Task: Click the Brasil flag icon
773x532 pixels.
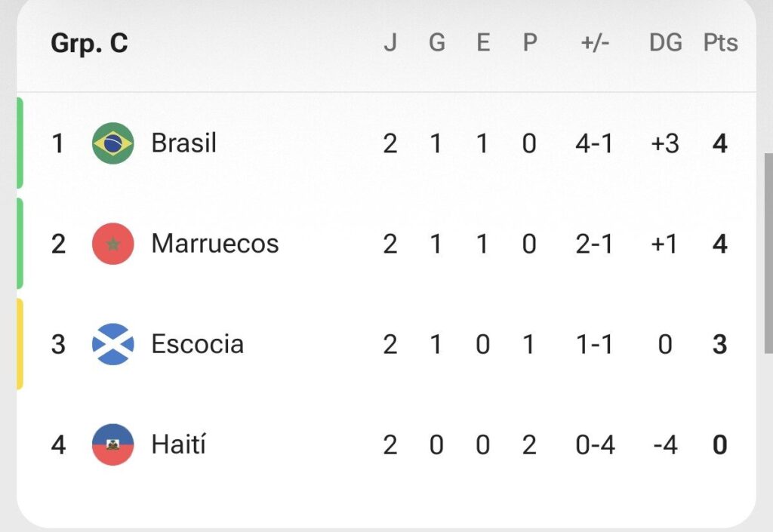Action: 113,143
